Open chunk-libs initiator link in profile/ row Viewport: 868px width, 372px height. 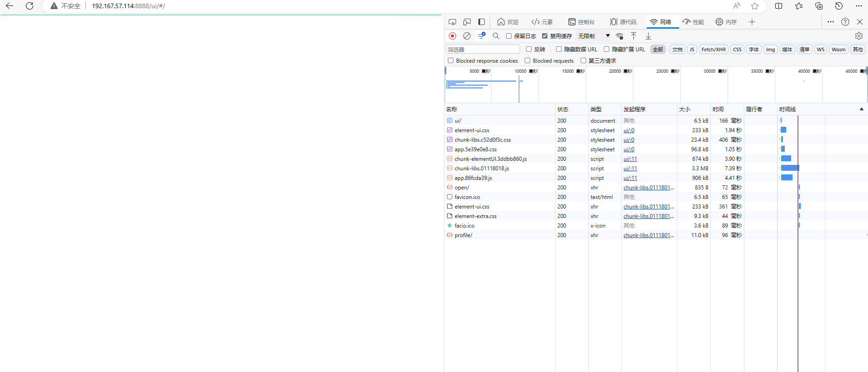point(649,235)
